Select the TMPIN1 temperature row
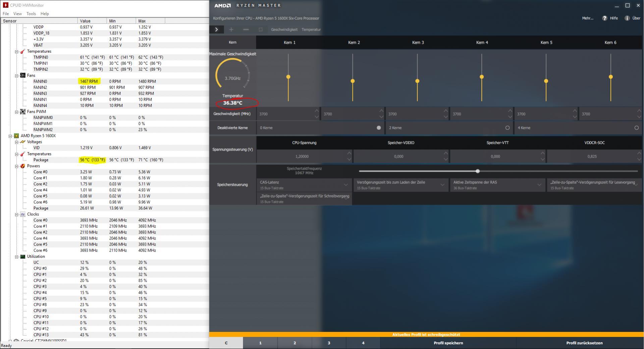 (104, 63)
